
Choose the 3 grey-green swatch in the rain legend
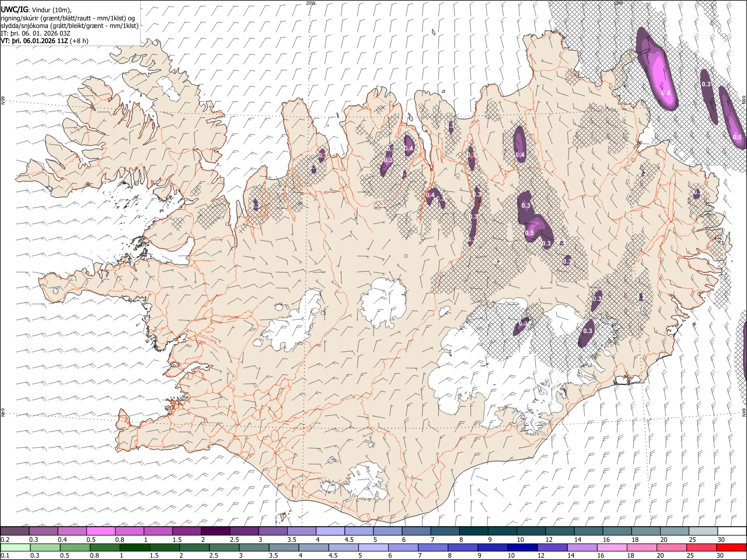(x=254, y=547)
